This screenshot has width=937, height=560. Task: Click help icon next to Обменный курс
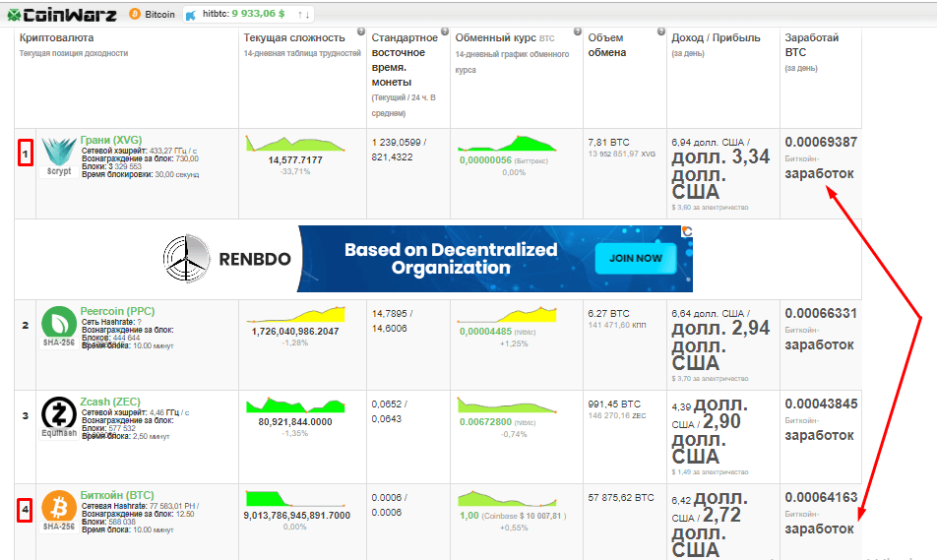click(x=577, y=31)
